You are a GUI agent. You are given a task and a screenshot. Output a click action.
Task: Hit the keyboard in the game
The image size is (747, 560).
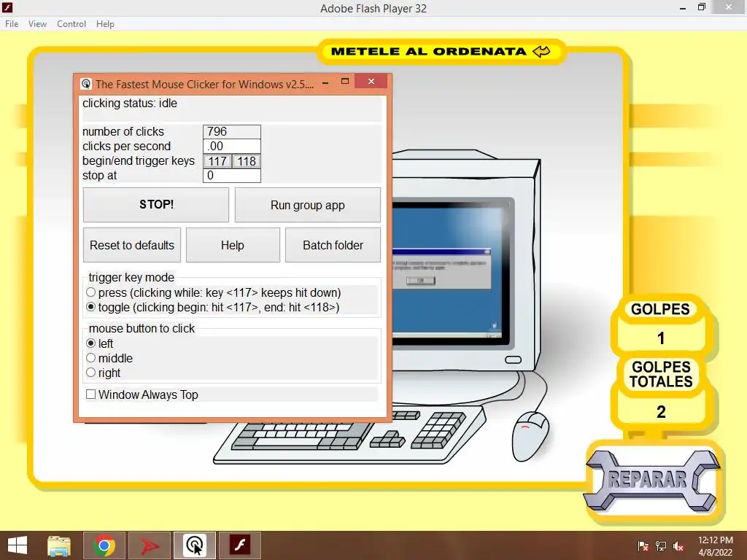[x=350, y=436]
